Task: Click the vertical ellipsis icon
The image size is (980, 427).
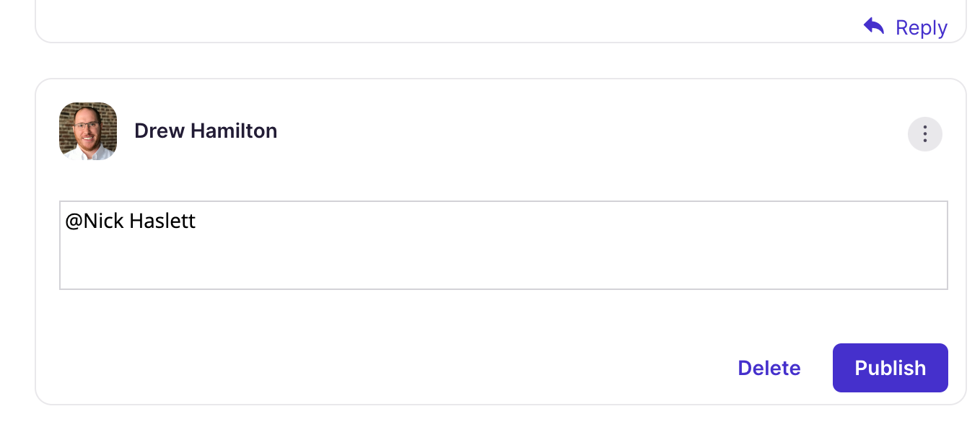Action: click(x=924, y=134)
